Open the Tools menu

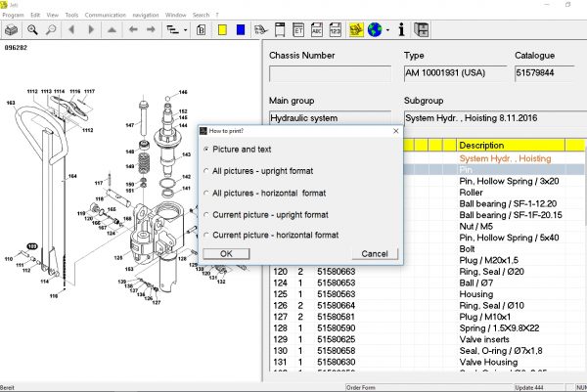click(71, 15)
